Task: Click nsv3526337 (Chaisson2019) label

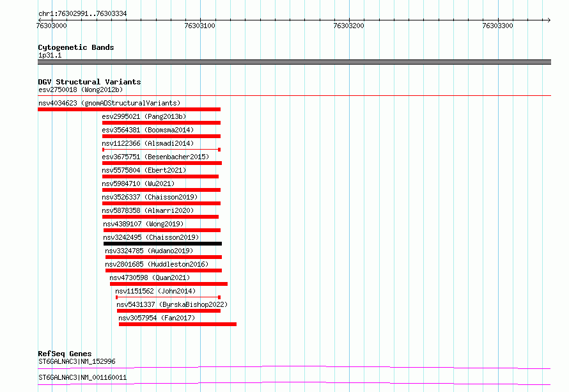Action: (150, 197)
